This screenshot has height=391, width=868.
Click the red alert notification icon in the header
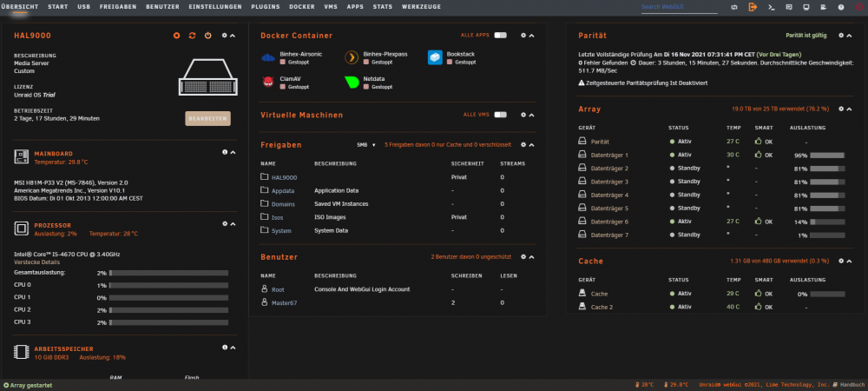click(x=859, y=7)
